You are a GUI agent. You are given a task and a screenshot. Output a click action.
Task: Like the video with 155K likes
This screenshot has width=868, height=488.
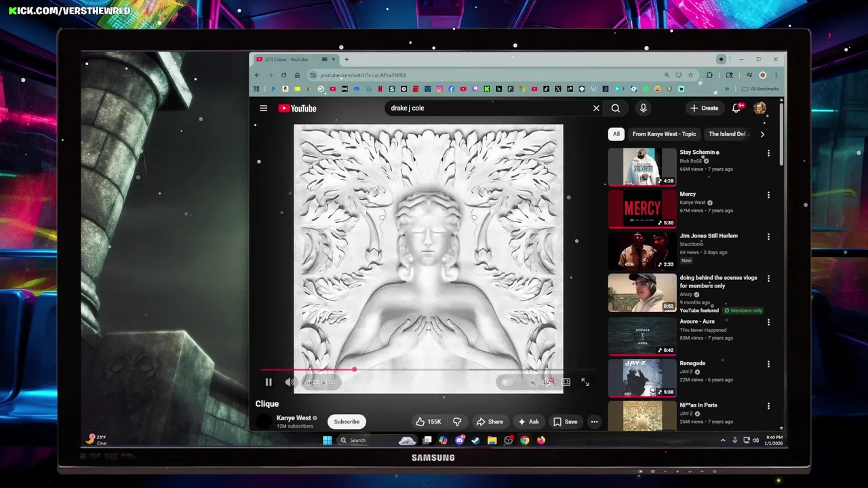pyautogui.click(x=429, y=422)
